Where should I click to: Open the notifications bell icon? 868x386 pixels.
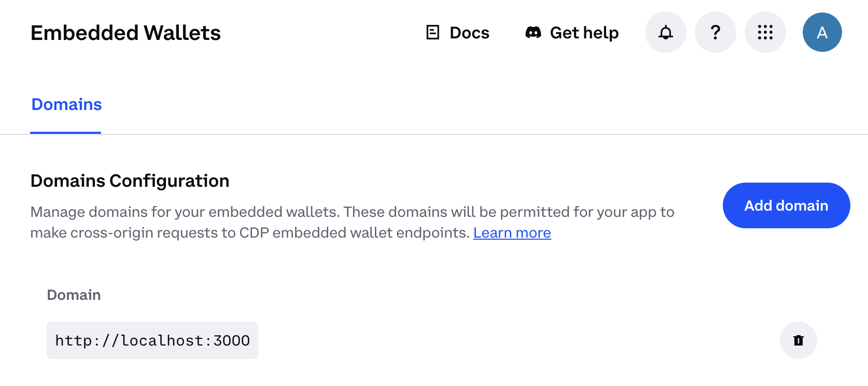[x=665, y=32]
